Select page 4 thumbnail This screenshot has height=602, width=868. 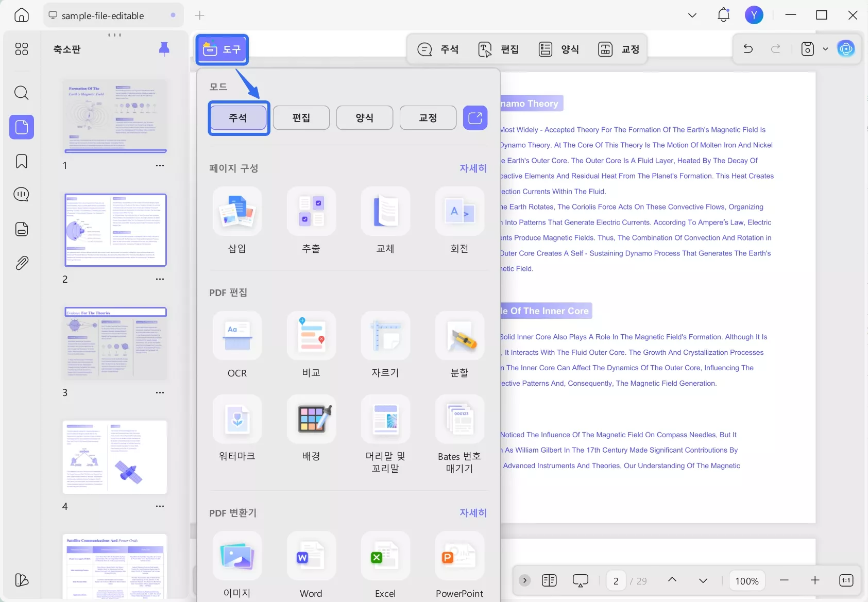click(x=115, y=457)
